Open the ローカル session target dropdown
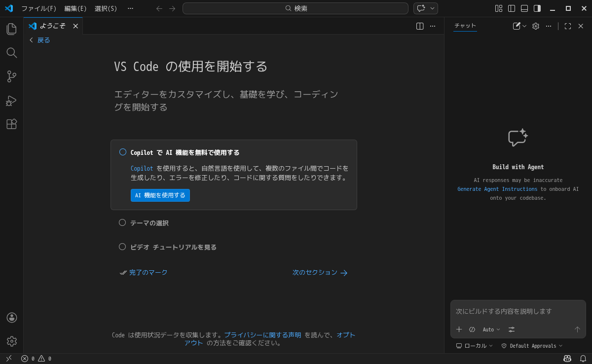The width and height of the screenshot is (592, 364). click(474, 346)
